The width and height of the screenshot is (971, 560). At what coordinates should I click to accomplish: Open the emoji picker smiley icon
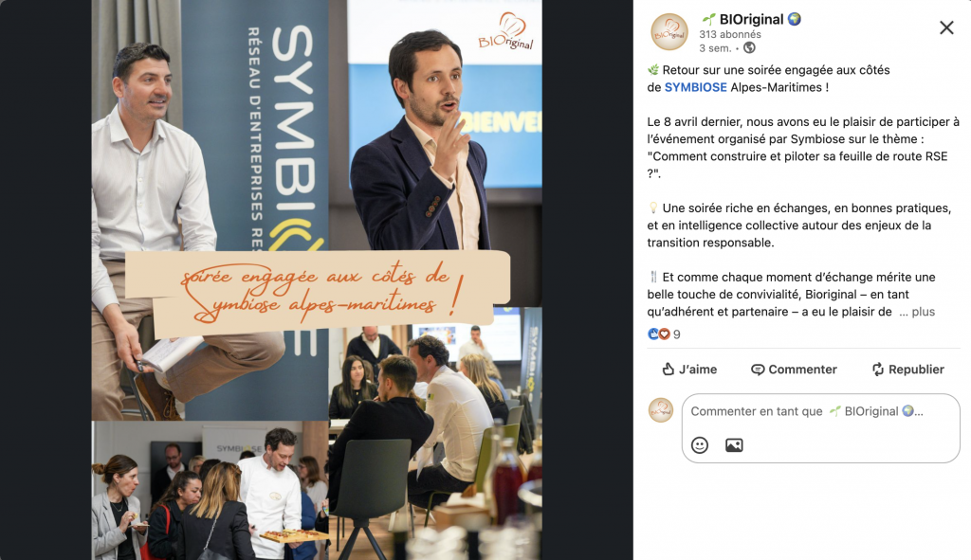pyautogui.click(x=700, y=445)
